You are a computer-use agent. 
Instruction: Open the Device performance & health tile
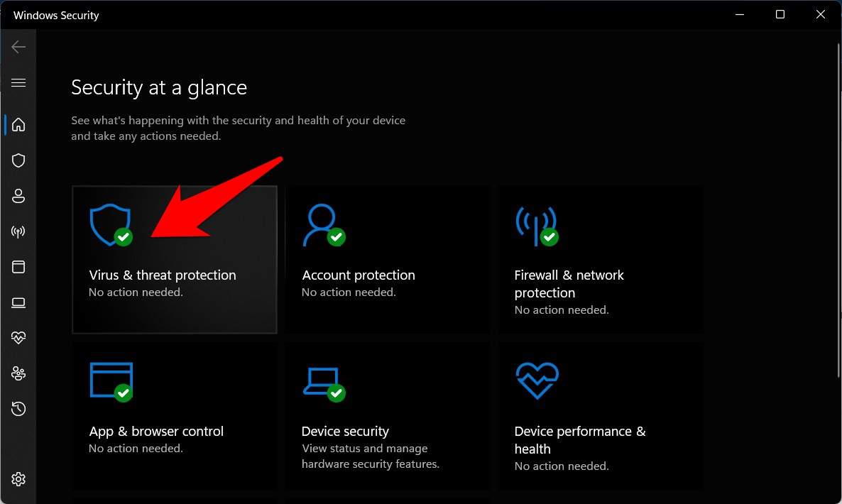600,416
